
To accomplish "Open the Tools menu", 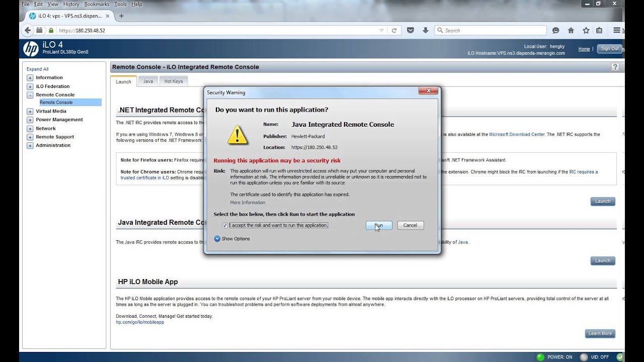I will pos(120,4).
